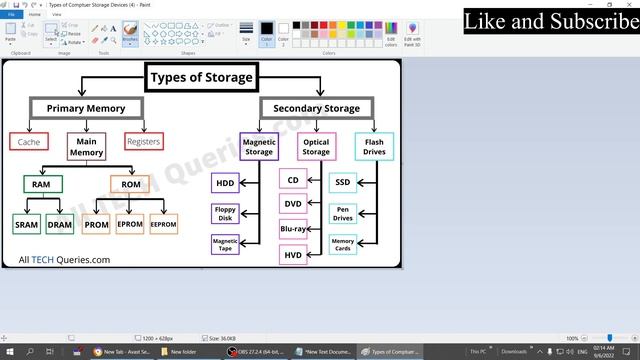Click the Paste clipboard icon
Screen dimensions: 640x360
coord(10,29)
